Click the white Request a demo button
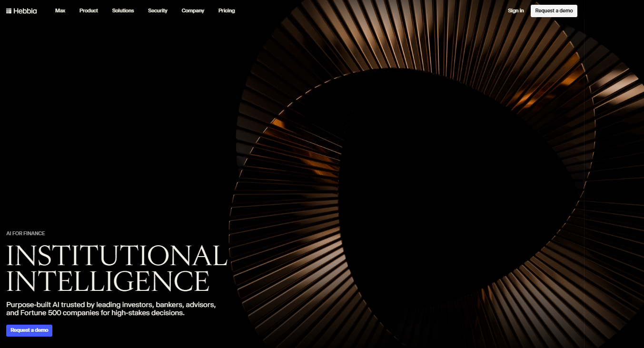This screenshot has height=348, width=644. click(554, 10)
